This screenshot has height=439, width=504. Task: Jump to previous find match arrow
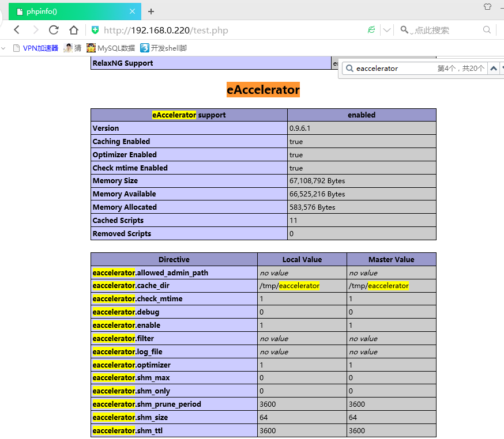(x=494, y=69)
